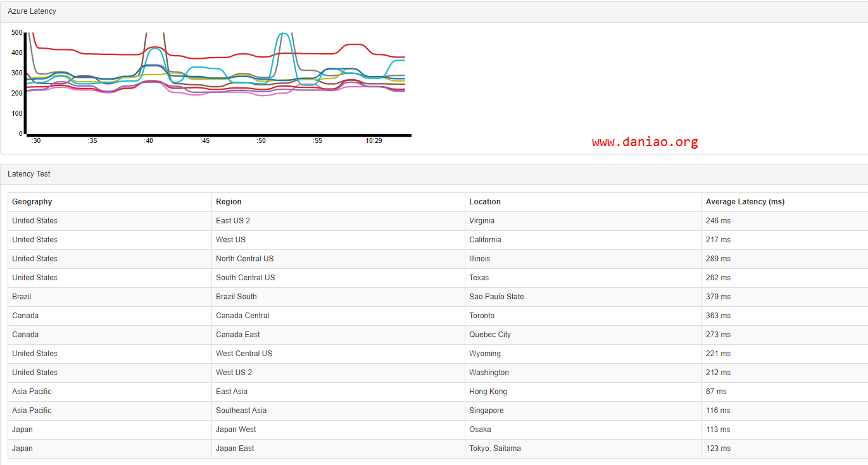The width and height of the screenshot is (868, 465).
Task: Click the :40 tick on chart axis
Action: click(148, 141)
